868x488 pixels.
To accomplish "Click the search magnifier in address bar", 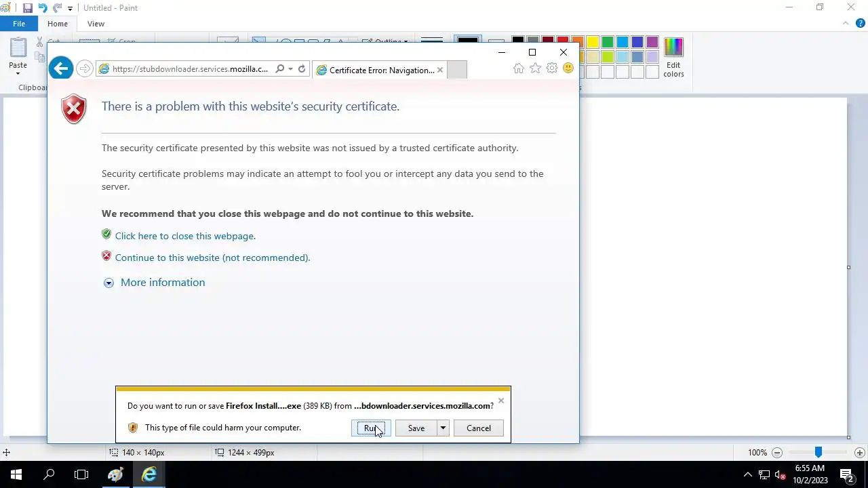I will [279, 68].
